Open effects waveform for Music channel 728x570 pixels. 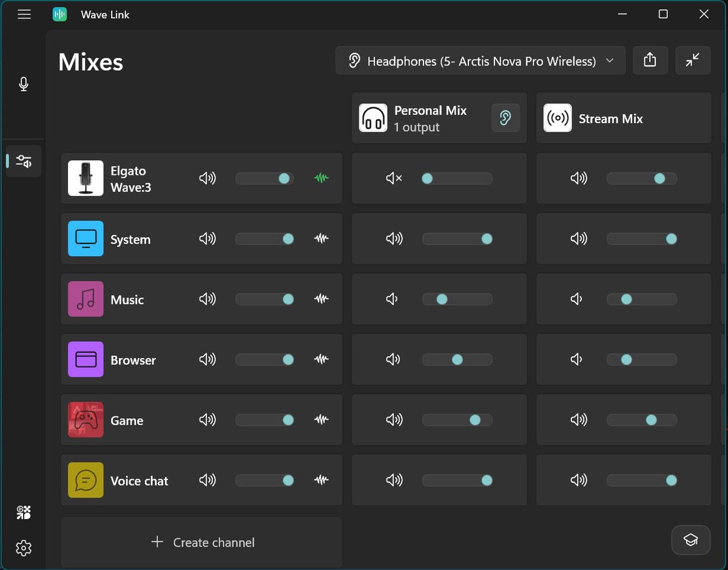click(x=322, y=299)
